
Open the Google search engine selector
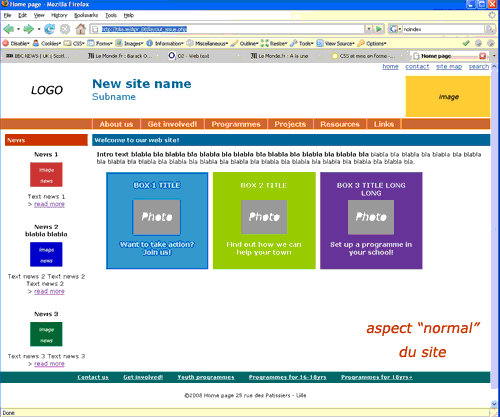point(395,29)
